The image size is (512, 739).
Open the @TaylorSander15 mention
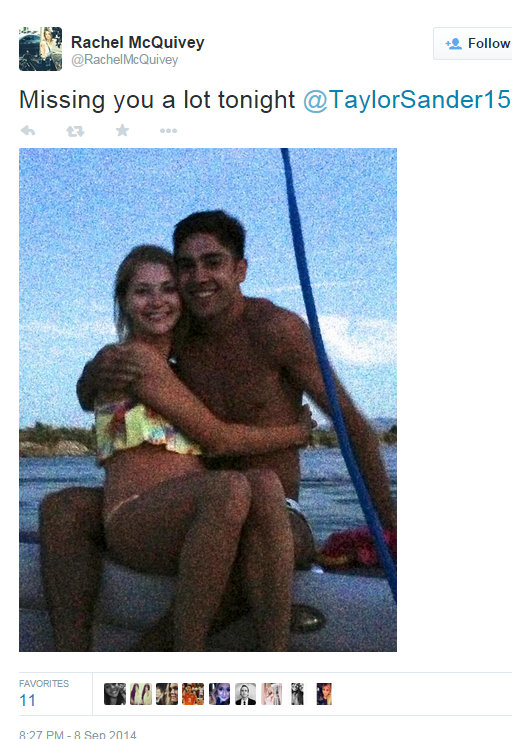tap(406, 100)
